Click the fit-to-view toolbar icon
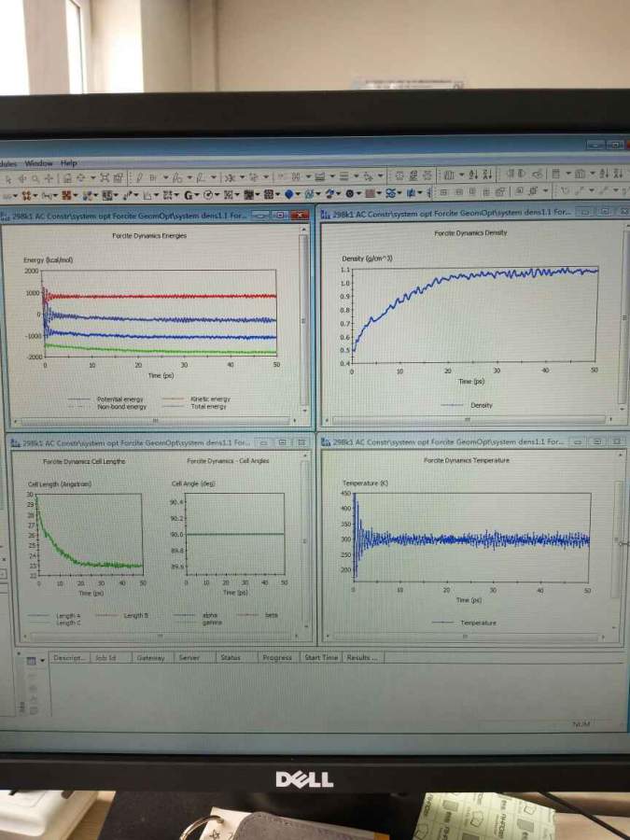630x840 pixels. pyautogui.click(x=105, y=177)
